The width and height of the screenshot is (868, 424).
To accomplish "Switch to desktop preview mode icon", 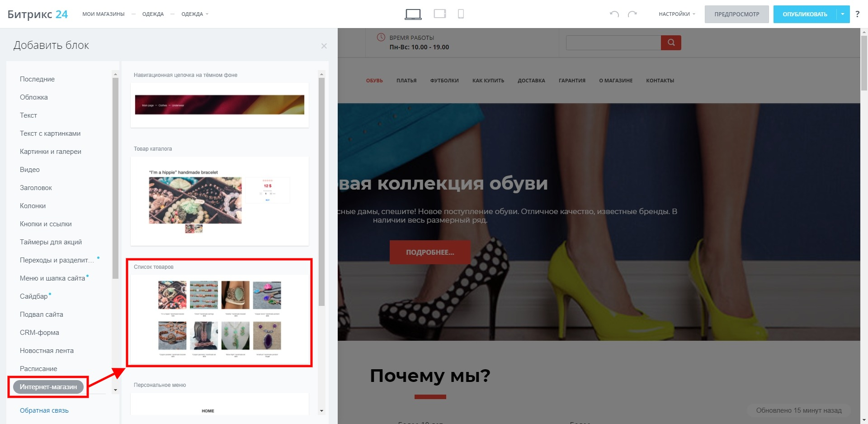I will (413, 14).
